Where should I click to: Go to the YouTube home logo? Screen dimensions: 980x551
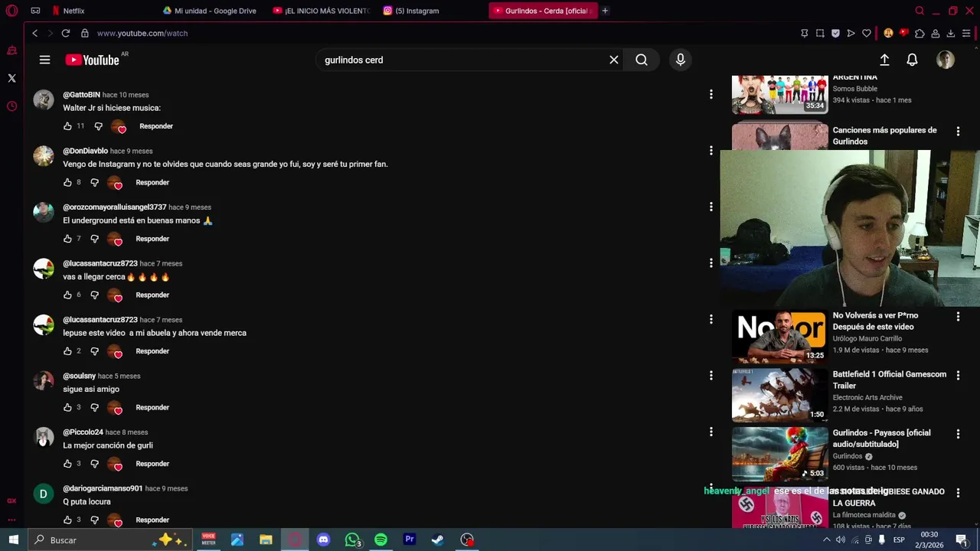pos(92,60)
